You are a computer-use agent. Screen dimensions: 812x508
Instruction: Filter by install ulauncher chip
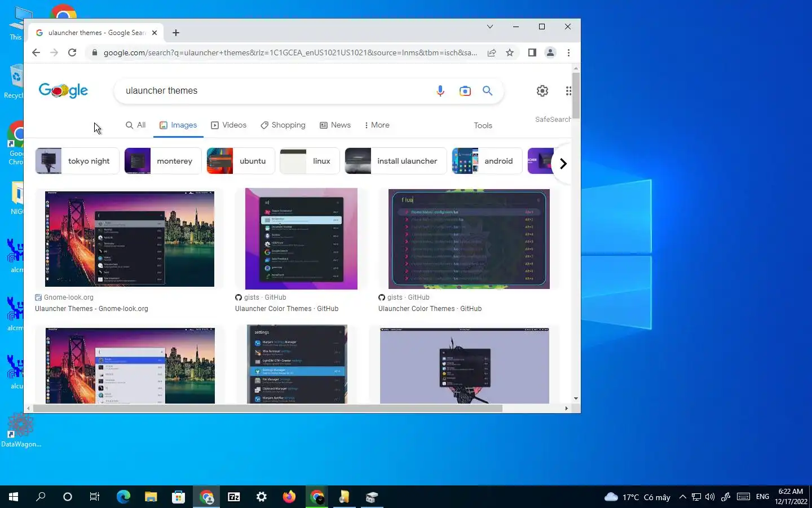395,161
